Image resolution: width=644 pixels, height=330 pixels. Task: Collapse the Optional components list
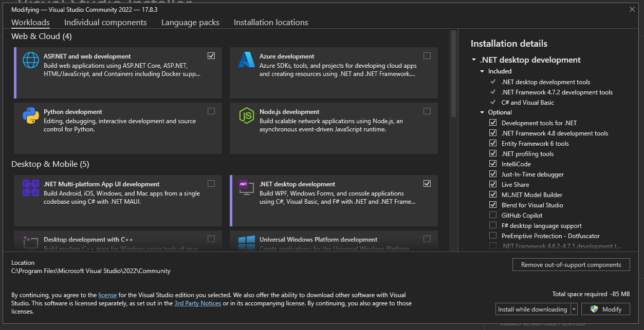482,112
